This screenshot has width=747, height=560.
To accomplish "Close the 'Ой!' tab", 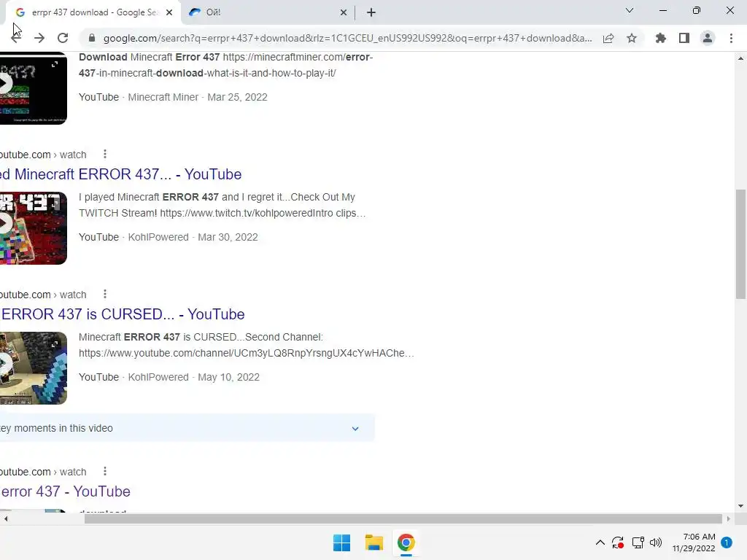I will 344,12.
